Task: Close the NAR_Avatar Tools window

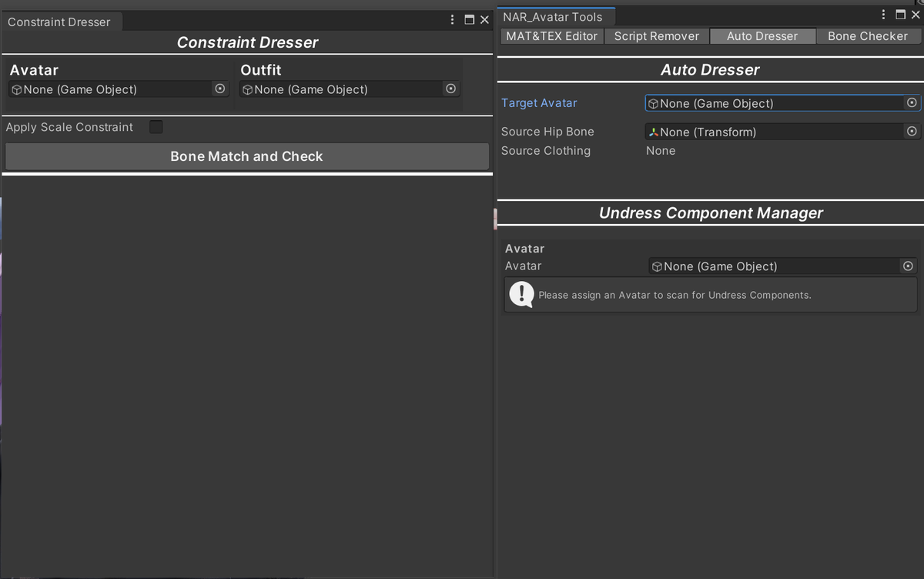Action: pos(916,15)
